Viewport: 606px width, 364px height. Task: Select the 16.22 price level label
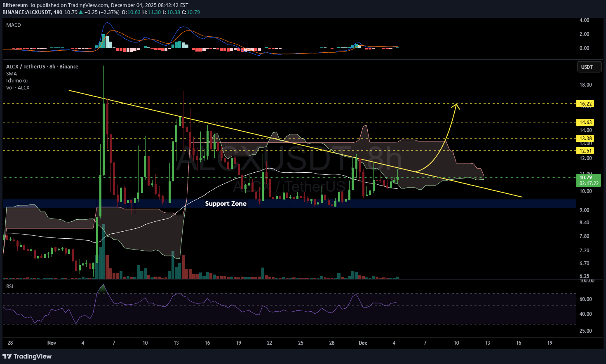tap(585, 104)
